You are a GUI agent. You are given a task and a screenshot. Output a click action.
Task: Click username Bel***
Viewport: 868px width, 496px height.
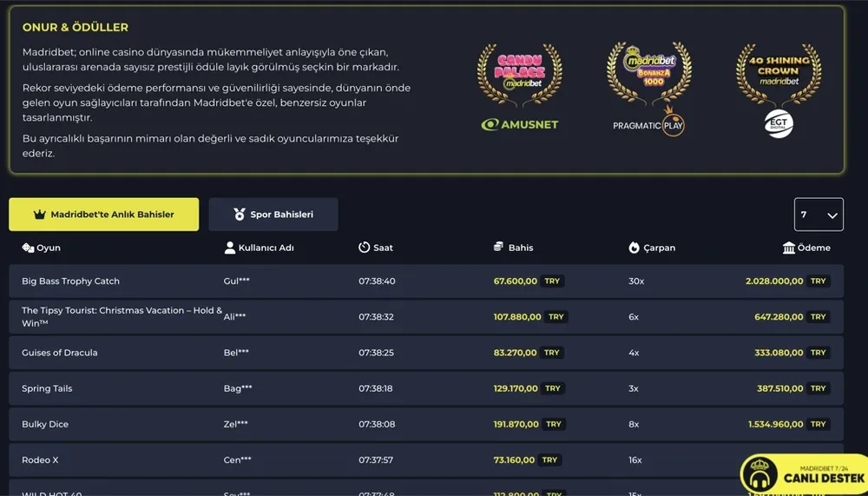point(236,353)
